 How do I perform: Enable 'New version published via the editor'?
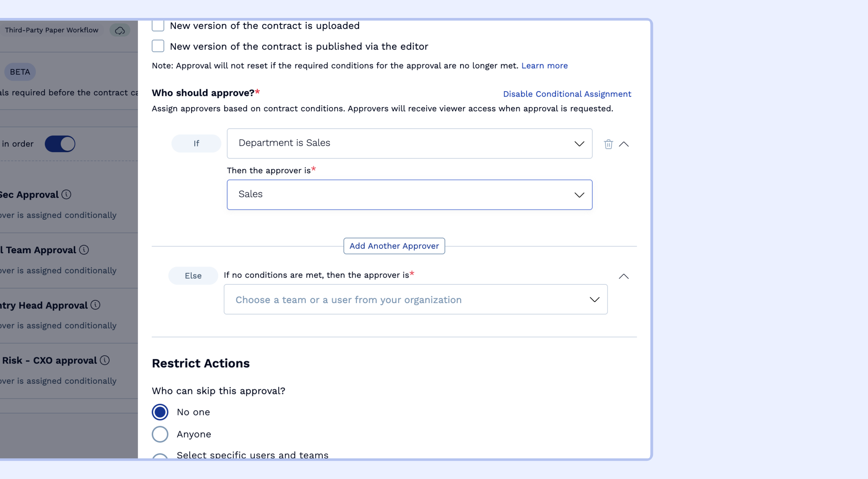tap(158, 46)
